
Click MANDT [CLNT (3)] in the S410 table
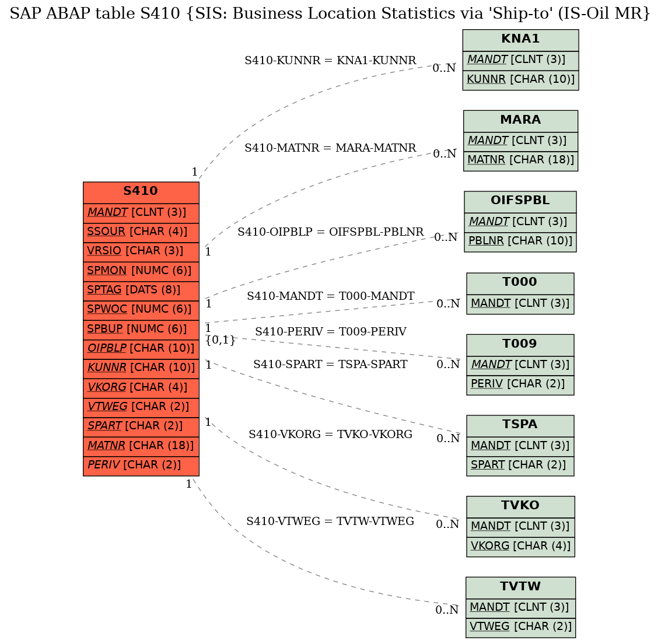[x=141, y=212]
